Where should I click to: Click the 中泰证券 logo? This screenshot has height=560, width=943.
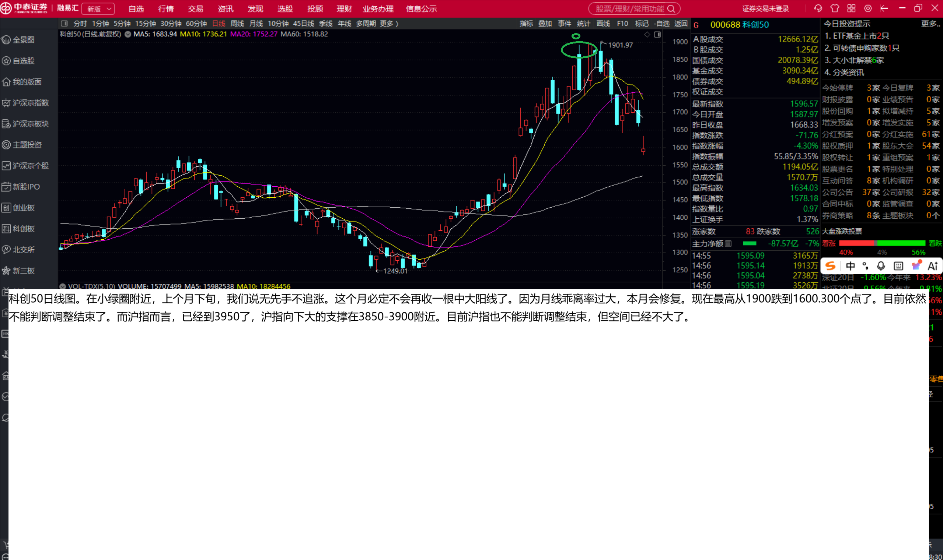[25, 8]
